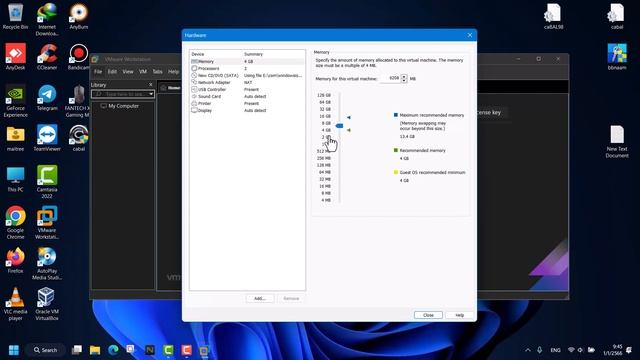Click the blue memory slider handle
The image size is (640, 360).
[339, 126]
